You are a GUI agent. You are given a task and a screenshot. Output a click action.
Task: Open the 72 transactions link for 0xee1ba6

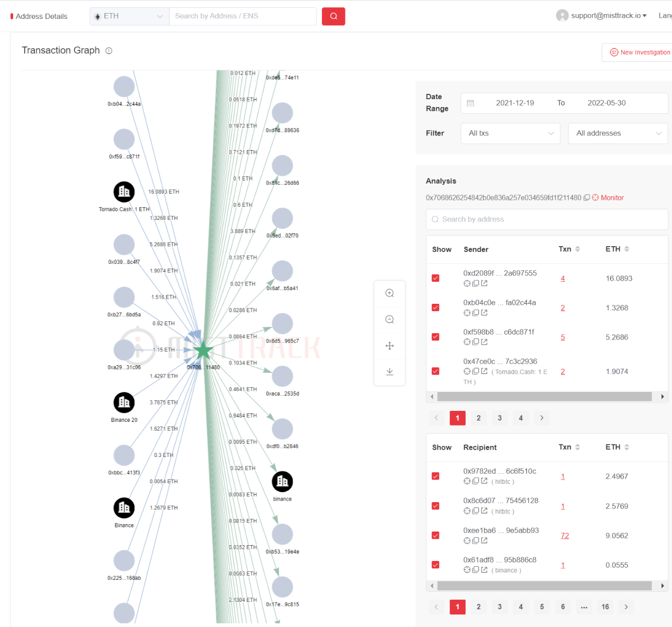[565, 536]
